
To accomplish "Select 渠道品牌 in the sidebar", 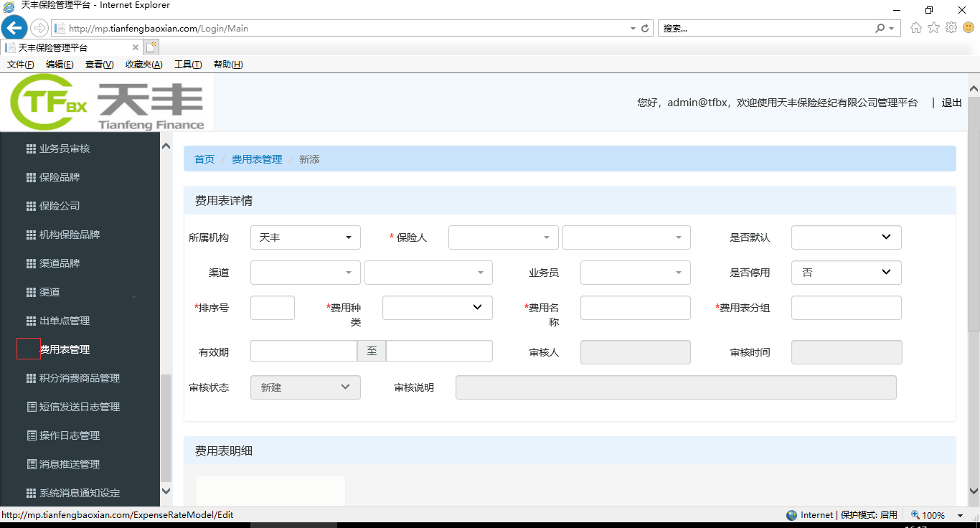I will [x=60, y=263].
